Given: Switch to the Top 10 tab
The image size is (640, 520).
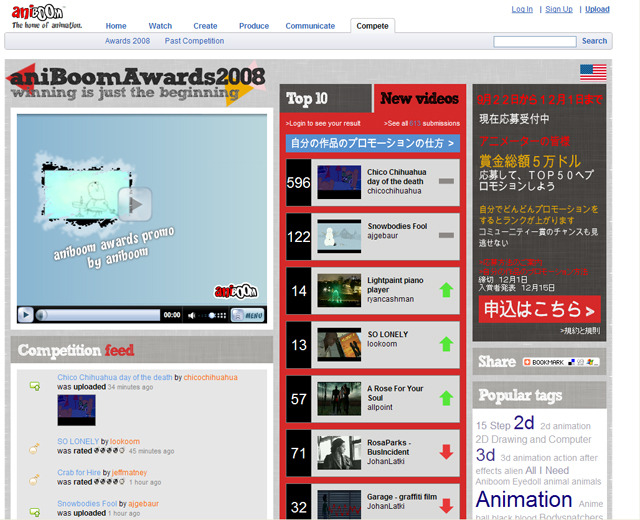Looking at the screenshot, I should pyautogui.click(x=326, y=98).
